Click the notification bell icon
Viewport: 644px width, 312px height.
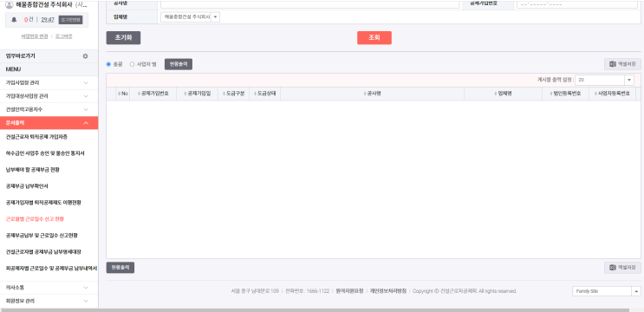(x=14, y=20)
